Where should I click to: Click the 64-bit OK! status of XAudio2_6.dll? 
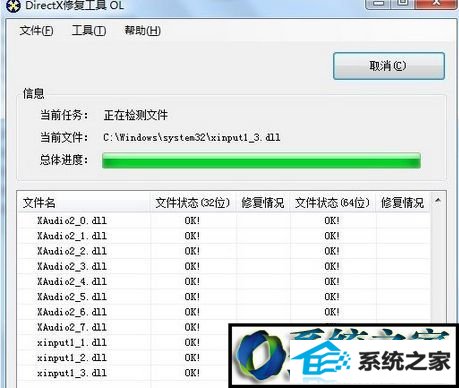point(332,312)
